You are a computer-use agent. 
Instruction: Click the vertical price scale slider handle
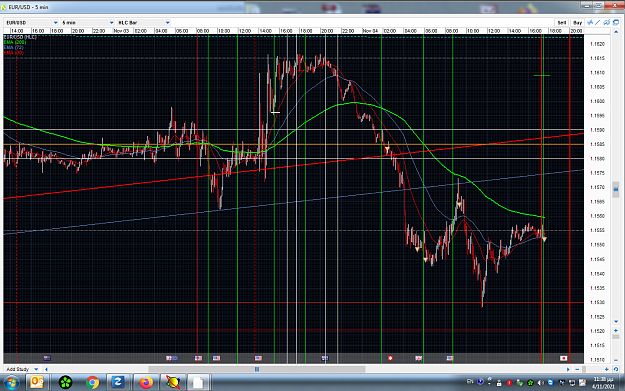point(616,190)
